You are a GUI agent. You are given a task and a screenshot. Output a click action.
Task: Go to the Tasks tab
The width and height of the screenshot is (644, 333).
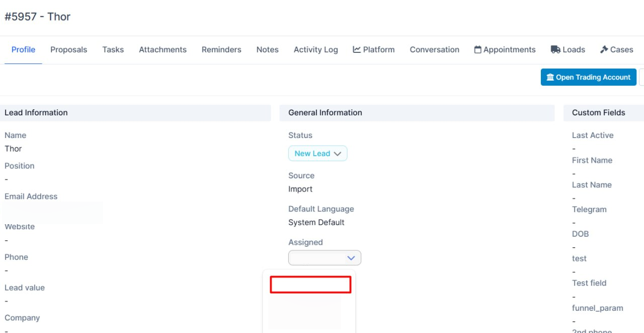tap(113, 49)
